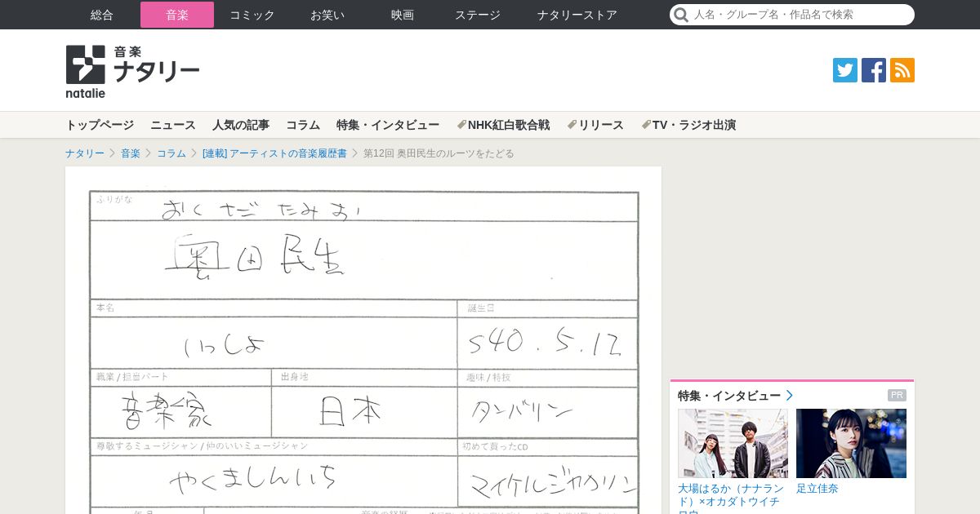Click the コラム breadcrumb link
The image size is (980, 514).
pyautogui.click(x=171, y=153)
